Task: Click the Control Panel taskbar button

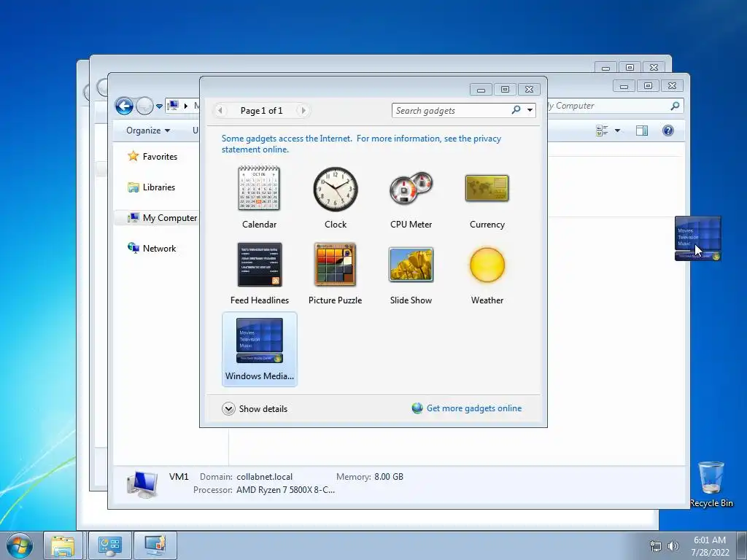Action: (x=110, y=545)
